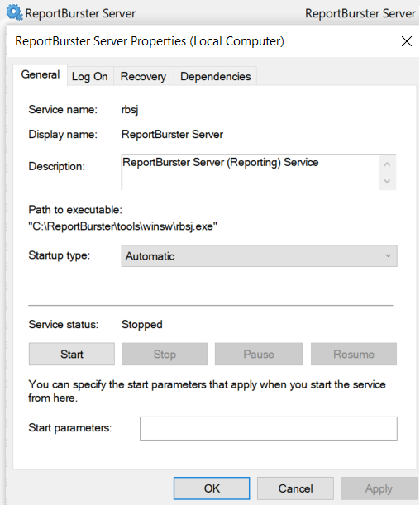The image size is (420, 505).
Task: Click the disabled Stop button
Action: click(x=165, y=354)
